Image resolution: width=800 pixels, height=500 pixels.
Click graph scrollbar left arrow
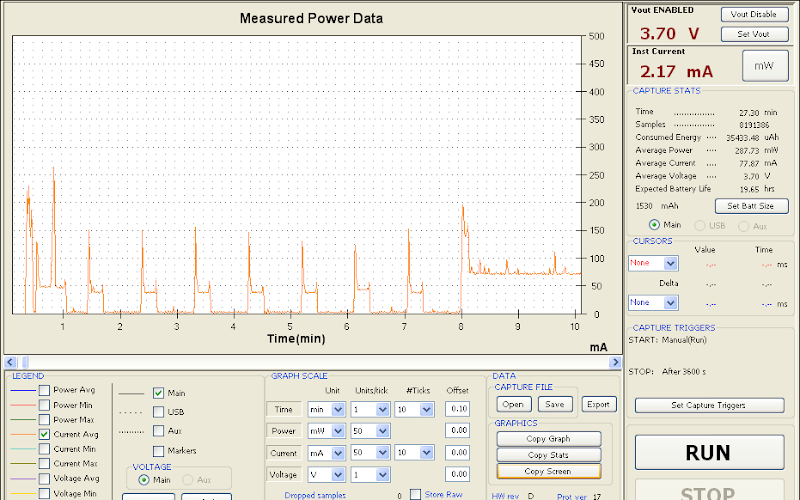10,362
